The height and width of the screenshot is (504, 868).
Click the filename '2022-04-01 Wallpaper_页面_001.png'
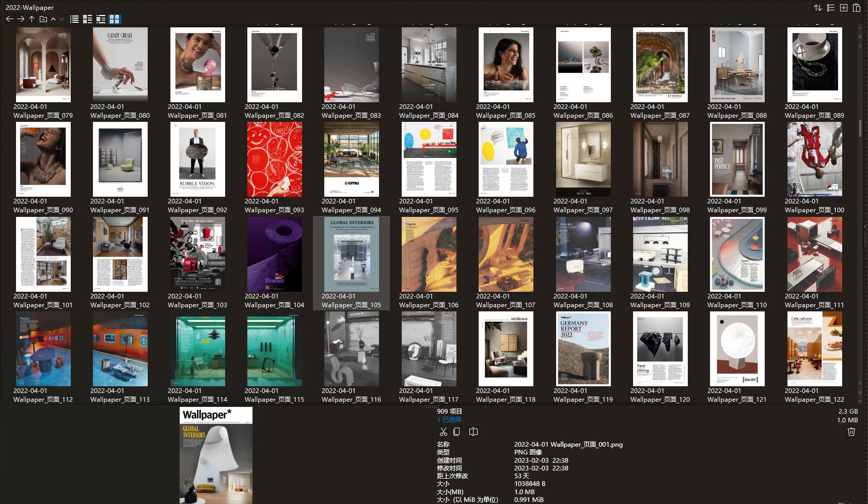(568, 445)
